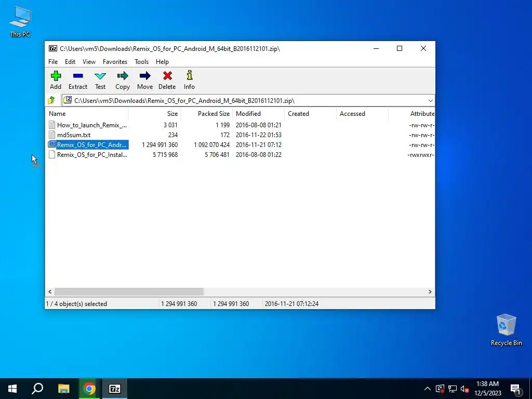
Task: Click the modified date 2016-11-22 01:53
Action: point(259,135)
